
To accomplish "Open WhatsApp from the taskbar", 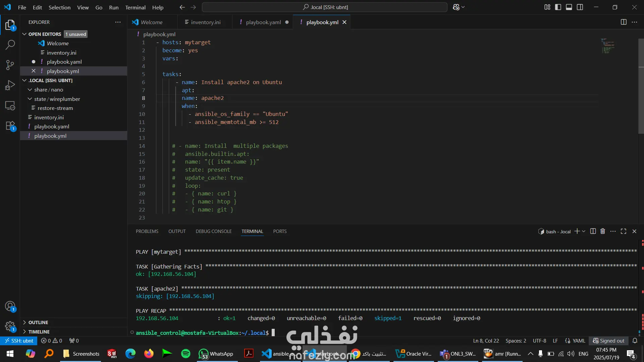I will pos(216,354).
